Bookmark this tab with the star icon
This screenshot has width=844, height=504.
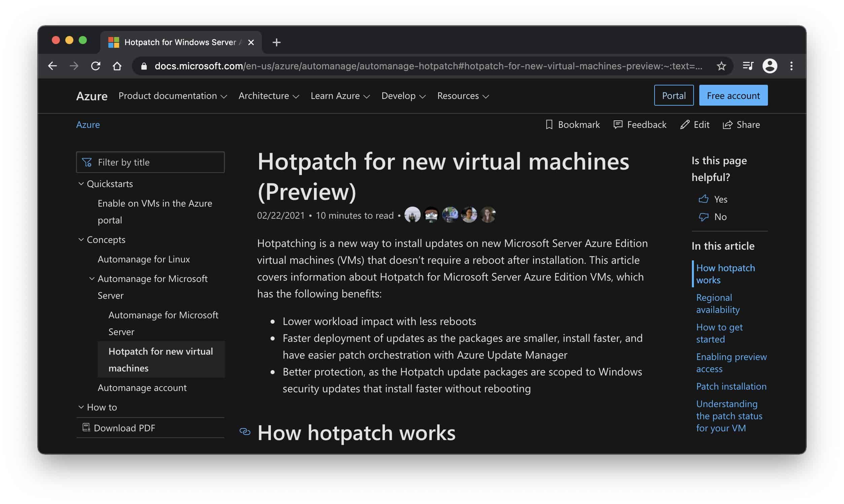[x=722, y=66]
